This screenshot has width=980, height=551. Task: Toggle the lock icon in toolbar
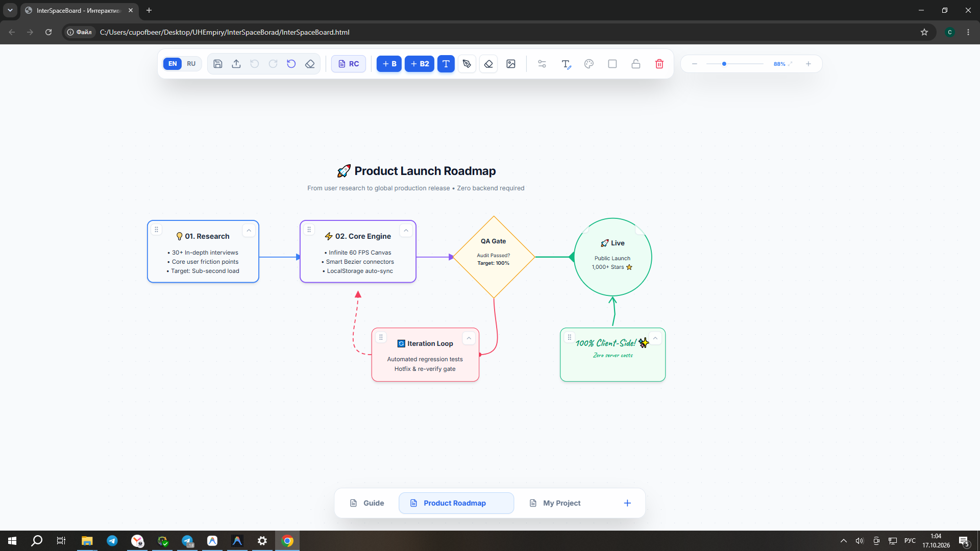coord(636,64)
